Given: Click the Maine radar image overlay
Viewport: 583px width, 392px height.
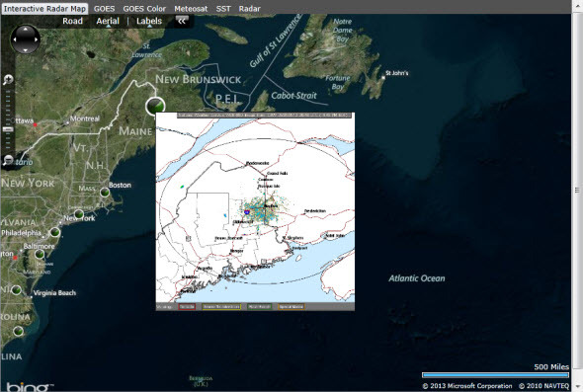Looking at the screenshot, I should (x=255, y=211).
